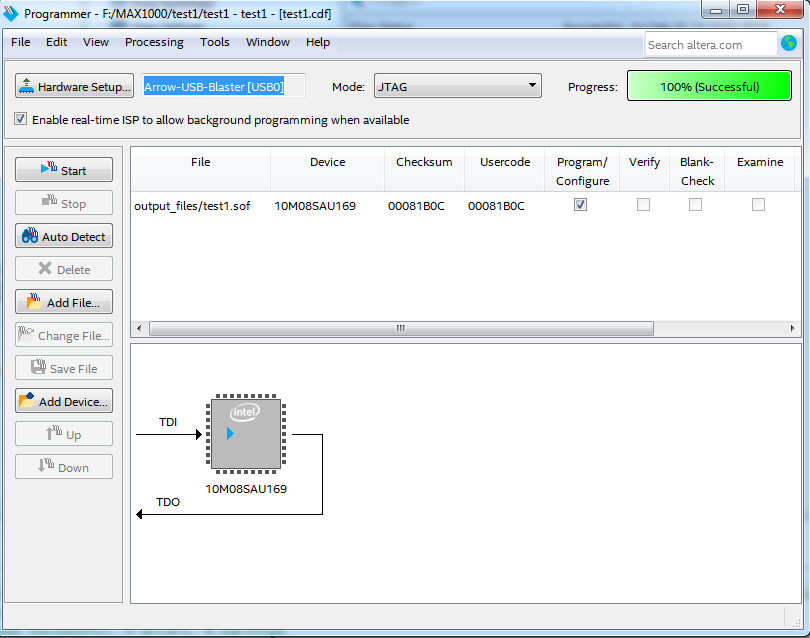
Task: Click the altera.com globe search icon
Action: (789, 43)
